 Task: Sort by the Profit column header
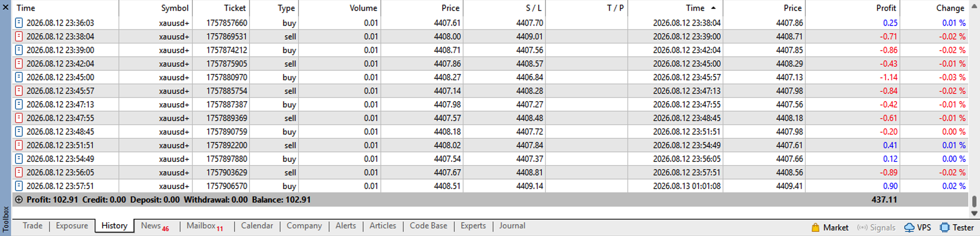click(x=852, y=8)
